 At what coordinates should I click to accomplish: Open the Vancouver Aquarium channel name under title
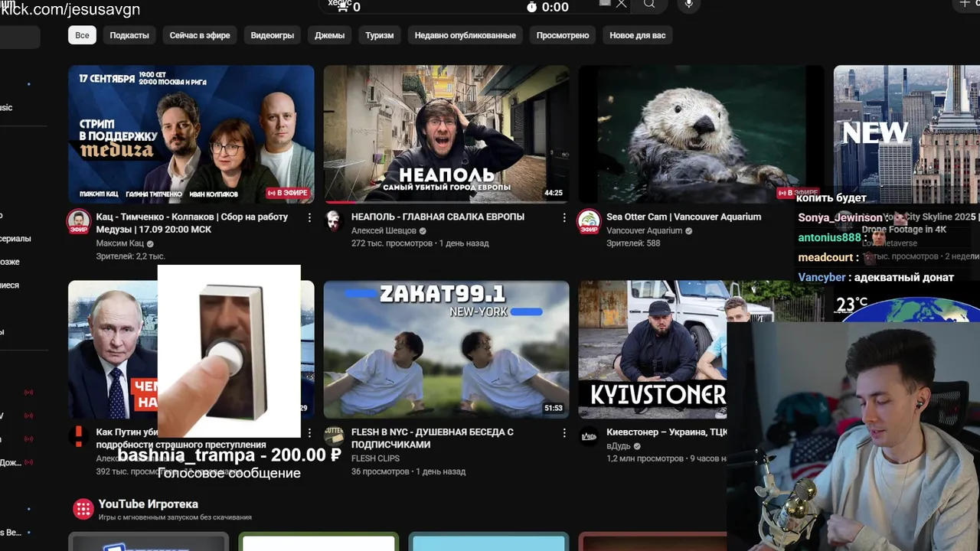tap(644, 230)
